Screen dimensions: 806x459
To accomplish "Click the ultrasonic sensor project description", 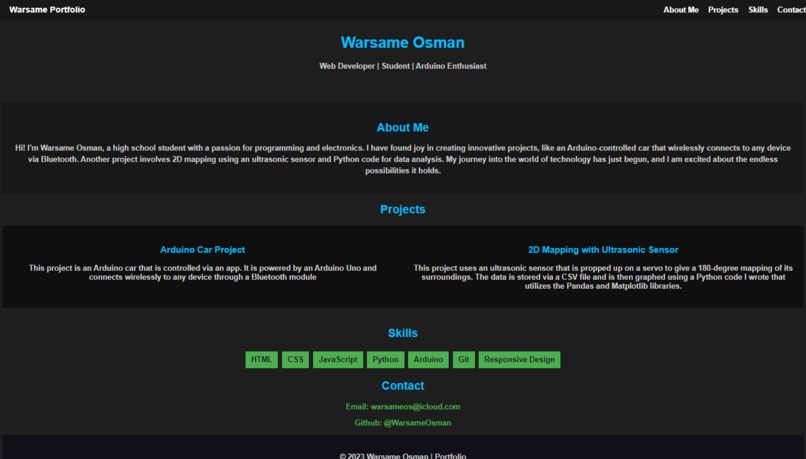I will click(x=603, y=277).
